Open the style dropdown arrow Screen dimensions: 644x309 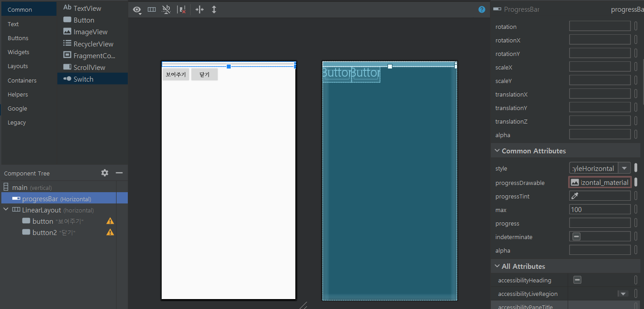coord(624,168)
